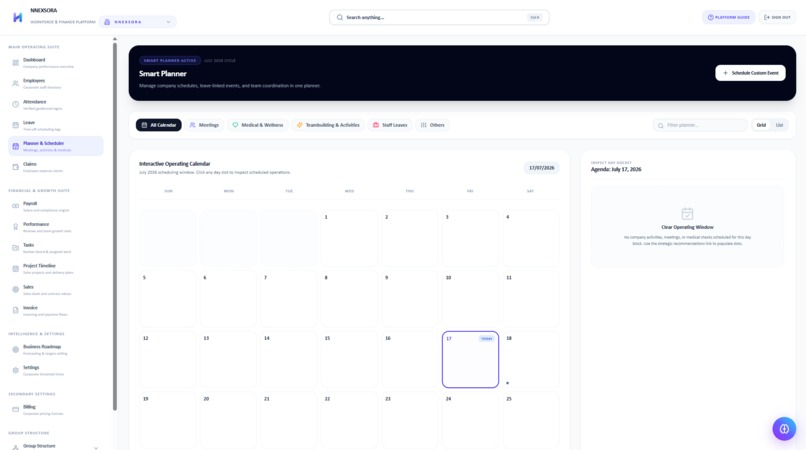Click the Planner & Scheduler sidebar icon

click(15, 146)
